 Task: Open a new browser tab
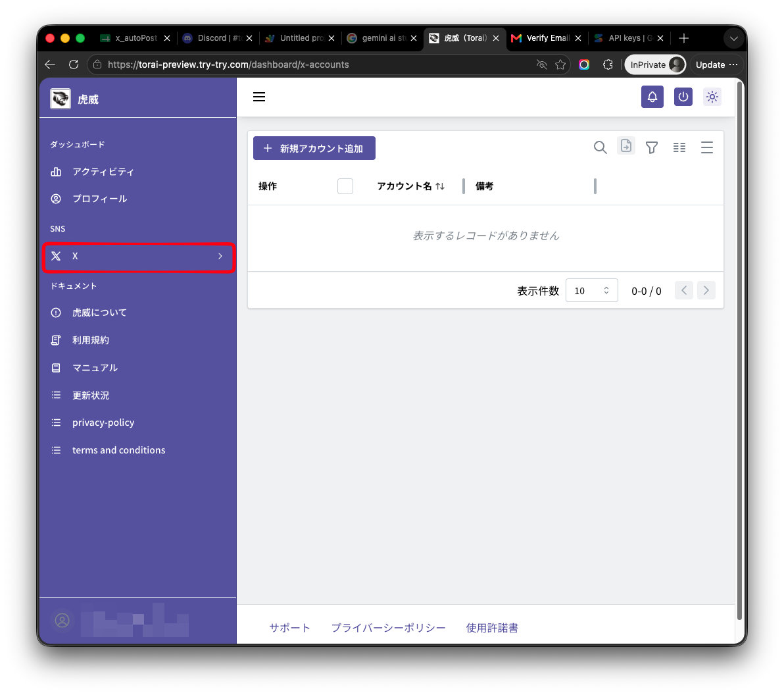683,38
